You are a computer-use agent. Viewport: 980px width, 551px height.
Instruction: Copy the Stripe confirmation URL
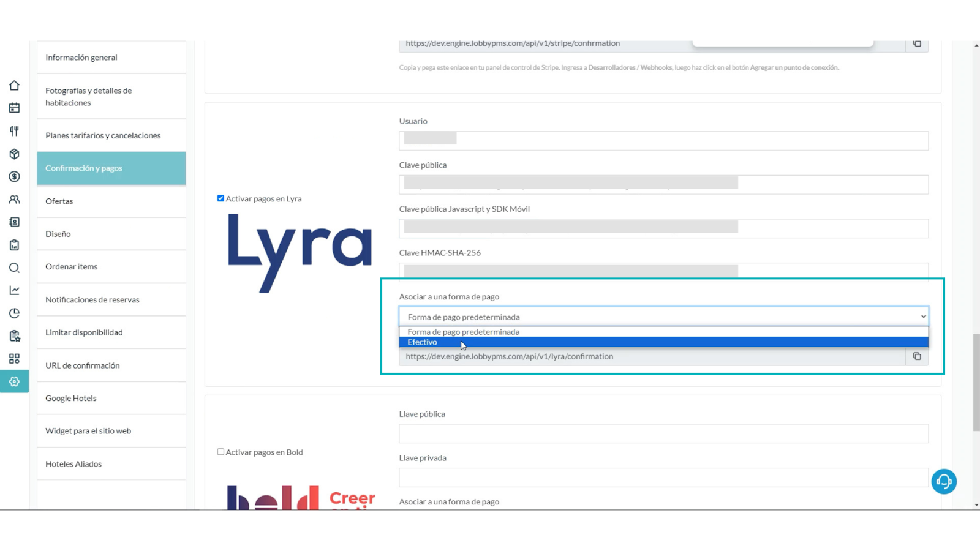click(917, 43)
